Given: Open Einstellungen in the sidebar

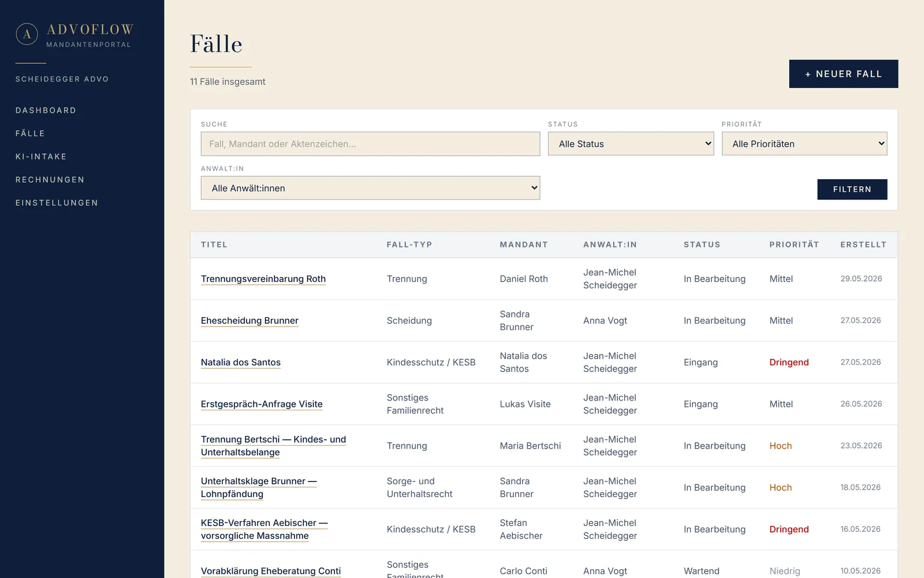Looking at the screenshot, I should pos(57,203).
